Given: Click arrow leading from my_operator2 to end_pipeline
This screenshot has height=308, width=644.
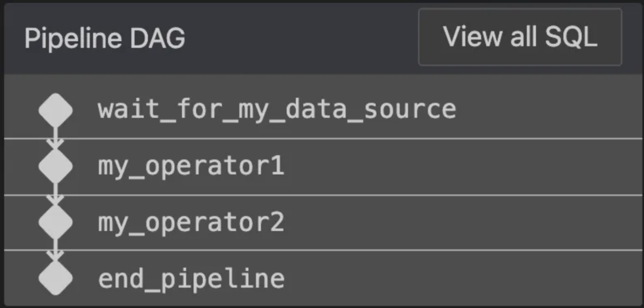Looking at the screenshot, I should point(55,251).
